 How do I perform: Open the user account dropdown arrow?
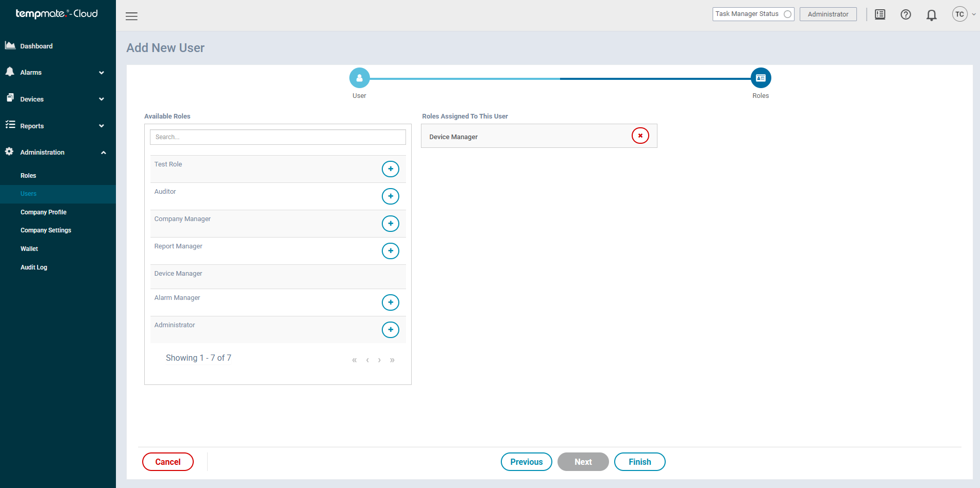[974, 14]
